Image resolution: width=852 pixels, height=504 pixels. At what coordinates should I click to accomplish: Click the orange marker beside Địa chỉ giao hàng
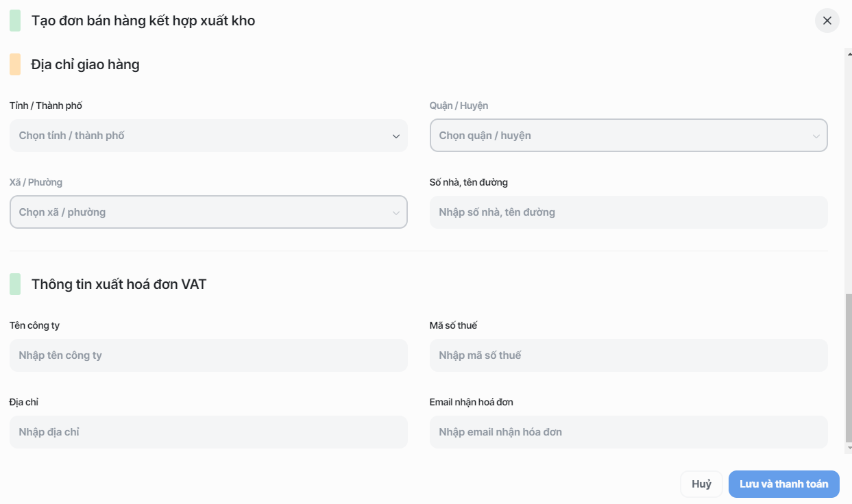(x=15, y=64)
